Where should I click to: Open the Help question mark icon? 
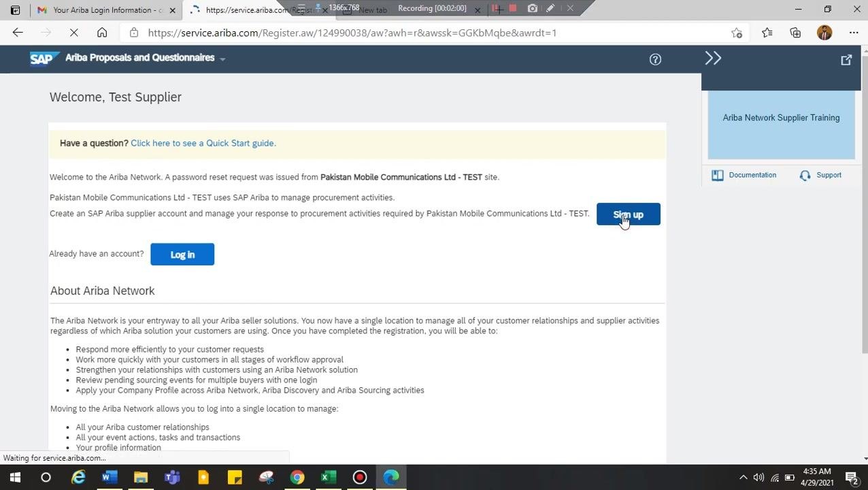tap(655, 59)
